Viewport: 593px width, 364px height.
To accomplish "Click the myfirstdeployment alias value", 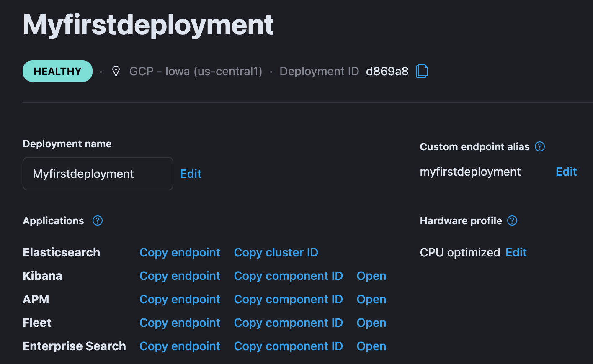I will [x=470, y=172].
